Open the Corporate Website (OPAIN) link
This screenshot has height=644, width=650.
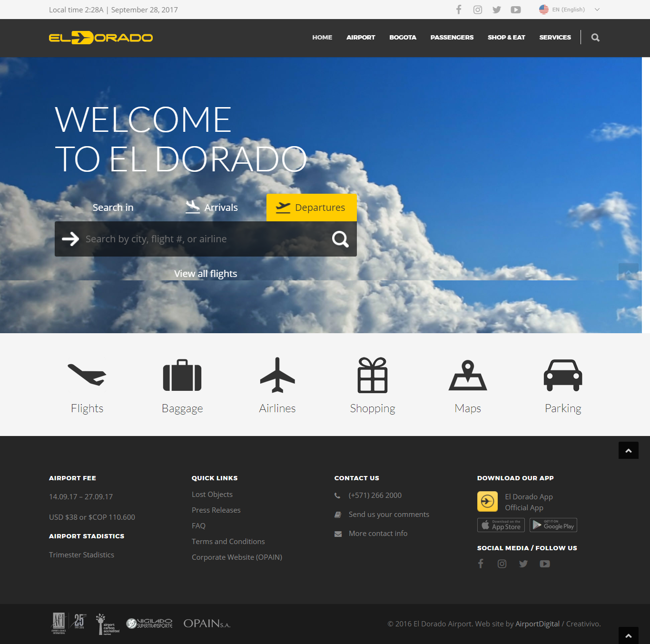coord(237,557)
